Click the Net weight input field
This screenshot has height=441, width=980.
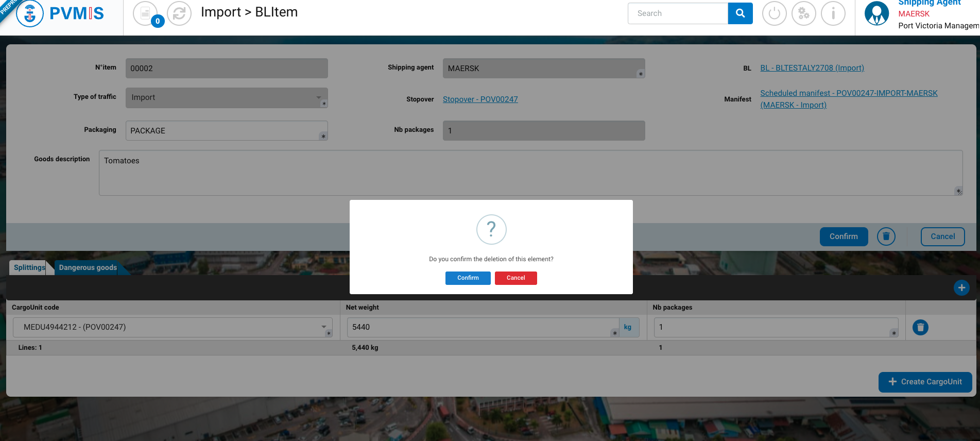482,327
